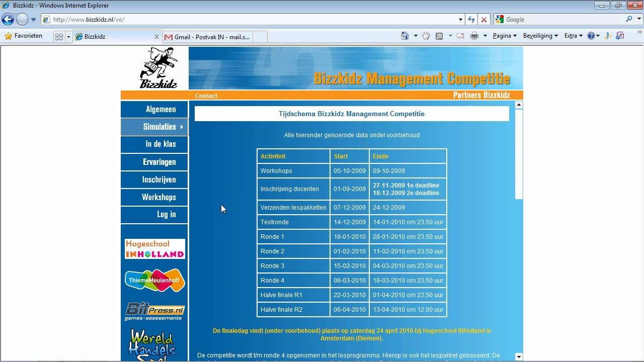Expand the feeds dropdown arrow
Screen dimensions: 644x362
450,36
